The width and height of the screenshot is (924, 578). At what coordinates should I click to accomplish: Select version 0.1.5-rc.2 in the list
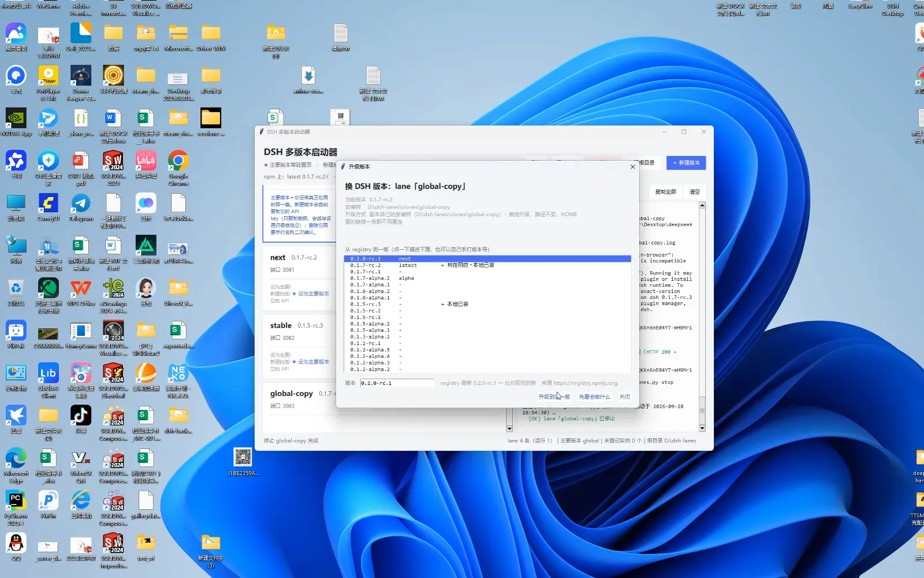[x=487, y=311]
